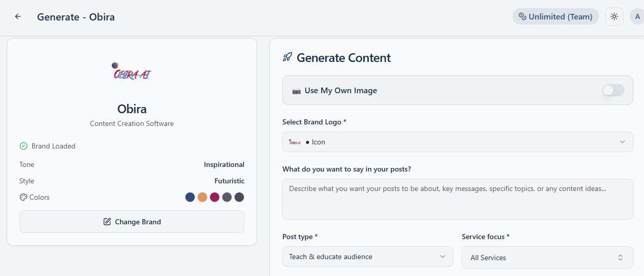644x276 pixels.
Task: Click the Futuristic style value
Action: 230,181
